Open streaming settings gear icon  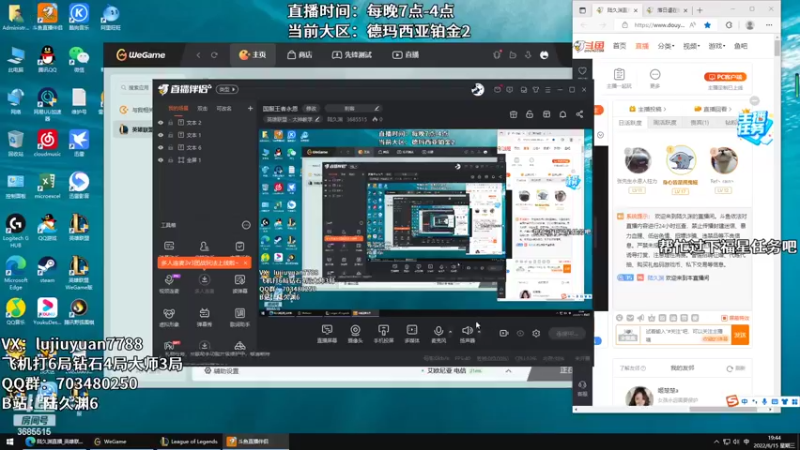[536, 333]
